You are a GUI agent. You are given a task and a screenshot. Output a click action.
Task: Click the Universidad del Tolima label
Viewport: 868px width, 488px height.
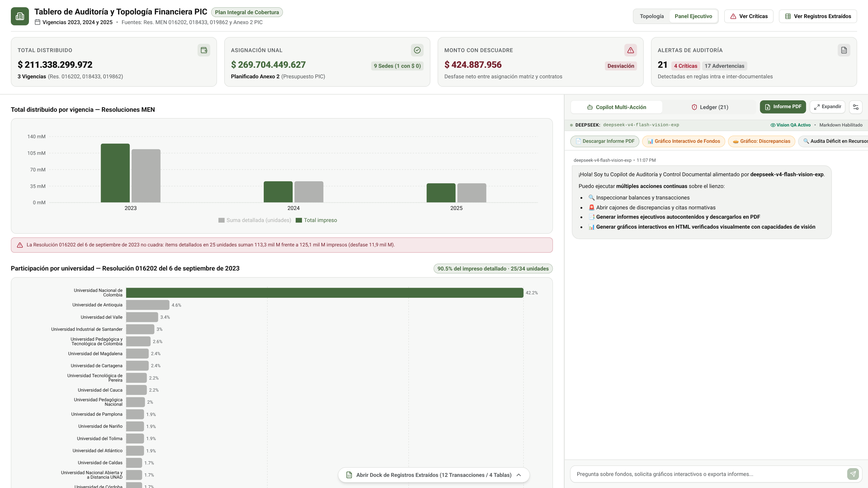click(99, 439)
